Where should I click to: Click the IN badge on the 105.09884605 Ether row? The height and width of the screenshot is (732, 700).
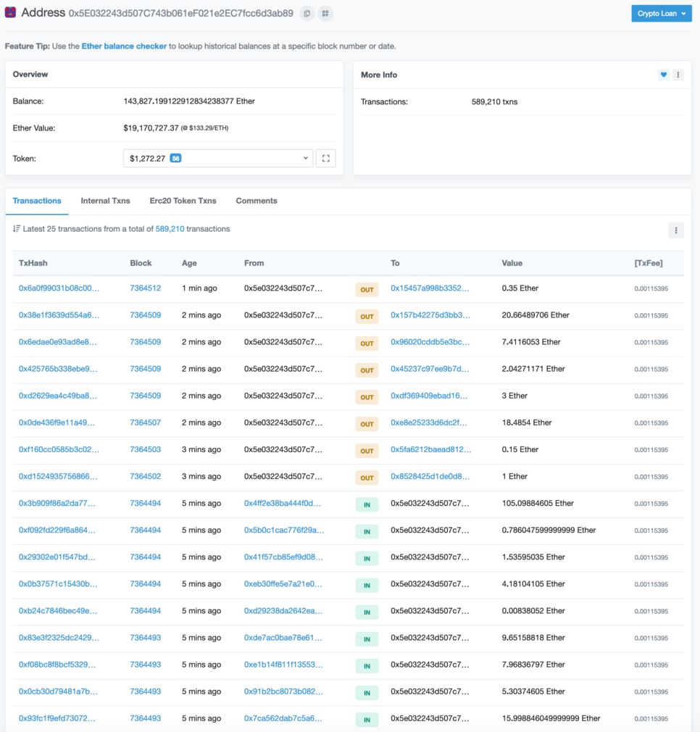(367, 504)
